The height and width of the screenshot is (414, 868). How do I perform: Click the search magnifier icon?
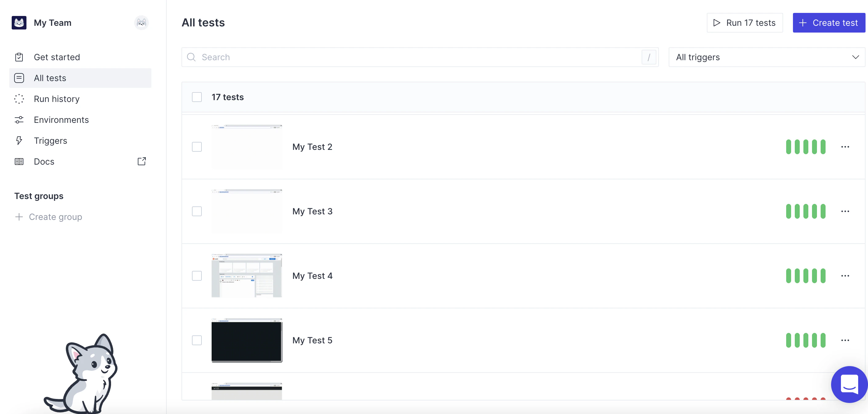[191, 57]
